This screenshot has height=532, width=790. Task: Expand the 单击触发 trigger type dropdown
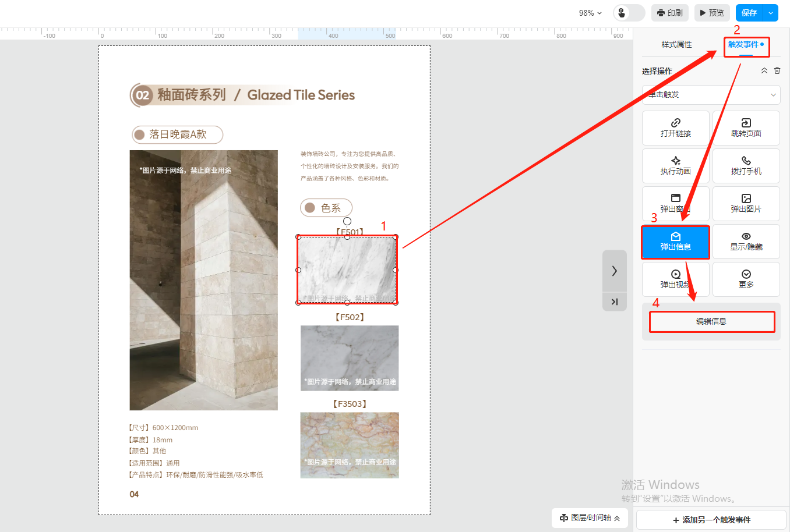[x=711, y=95]
